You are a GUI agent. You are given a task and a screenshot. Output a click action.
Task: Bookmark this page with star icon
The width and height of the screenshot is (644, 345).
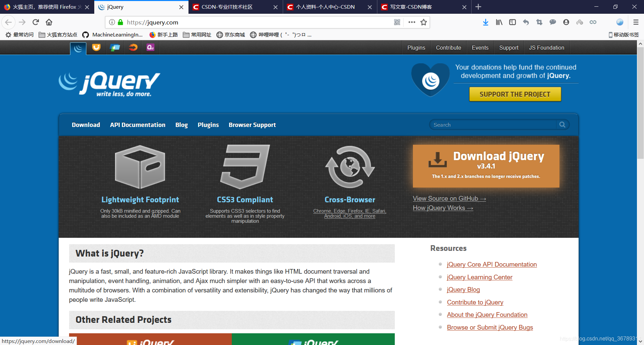point(424,22)
